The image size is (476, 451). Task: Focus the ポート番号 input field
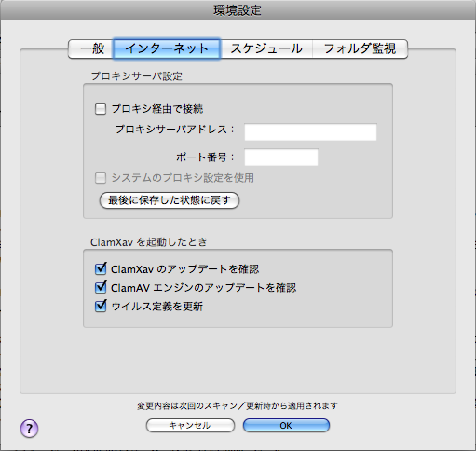281,157
